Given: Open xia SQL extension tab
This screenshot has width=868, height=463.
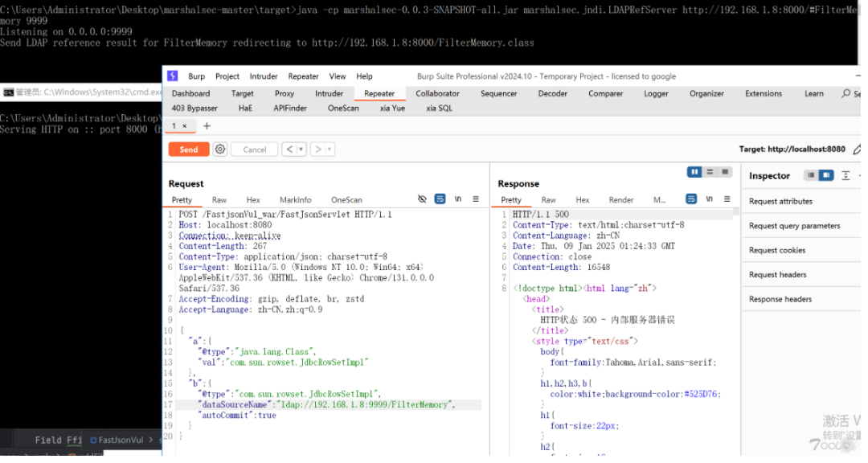Looking at the screenshot, I should [440, 108].
